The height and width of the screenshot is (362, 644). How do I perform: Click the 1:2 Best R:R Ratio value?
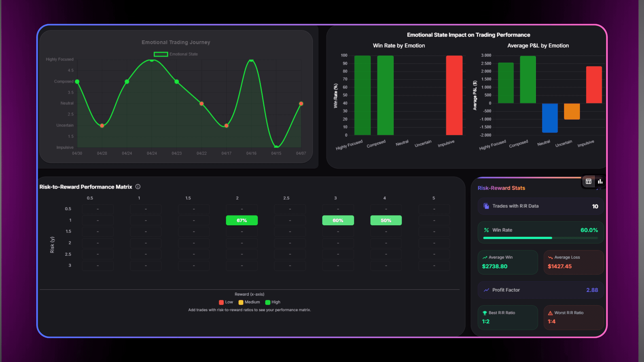tap(486, 322)
